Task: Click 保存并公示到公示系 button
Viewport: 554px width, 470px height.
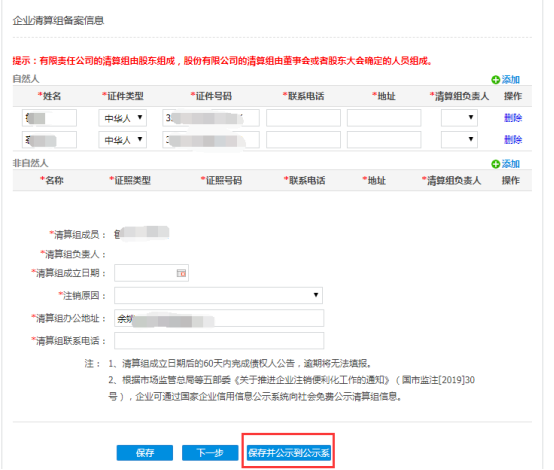Action: (x=289, y=453)
